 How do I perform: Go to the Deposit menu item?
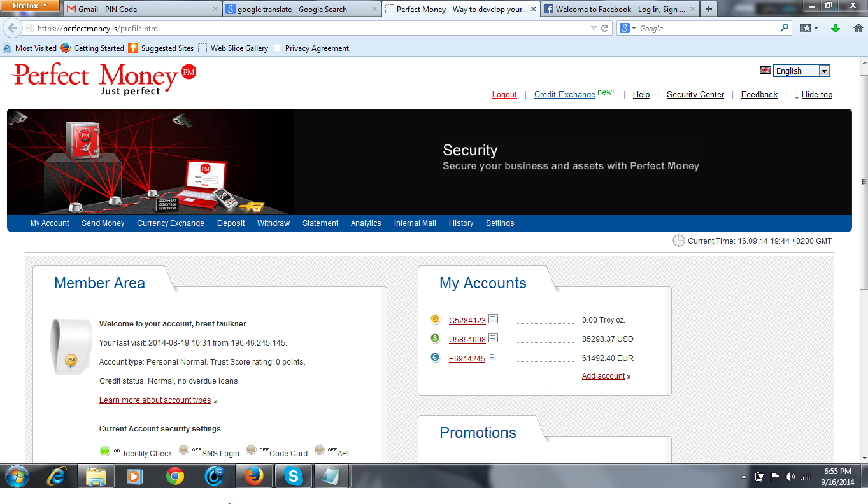coord(231,223)
